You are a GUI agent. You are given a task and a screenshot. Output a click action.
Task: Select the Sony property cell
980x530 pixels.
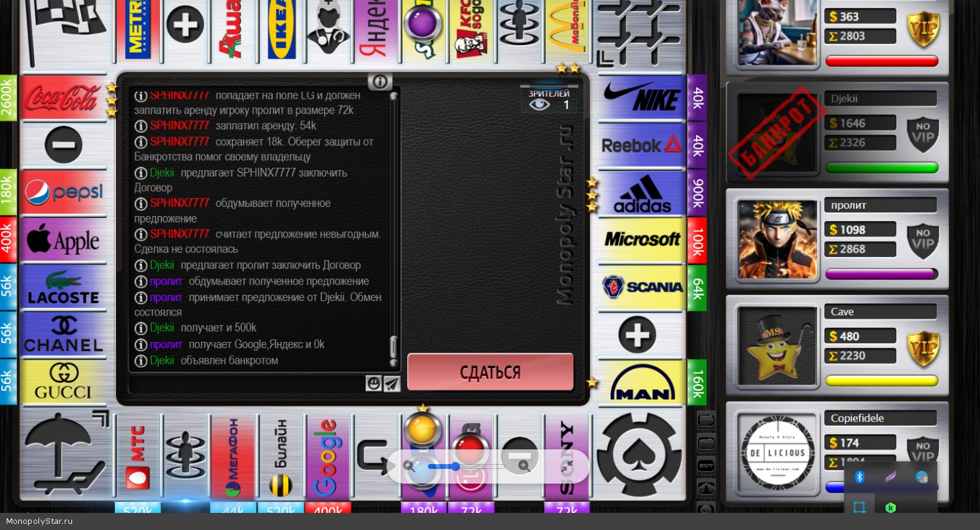tap(567, 457)
